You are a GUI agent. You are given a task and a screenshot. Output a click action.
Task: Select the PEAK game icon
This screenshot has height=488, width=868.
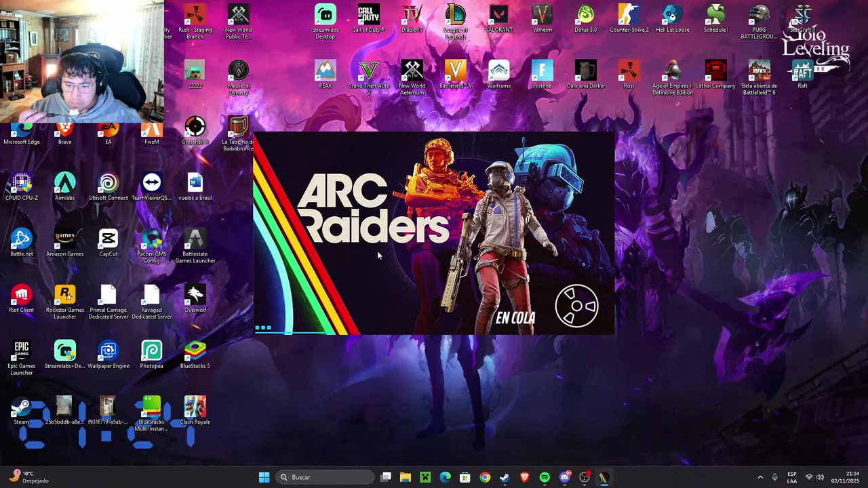pos(325,75)
